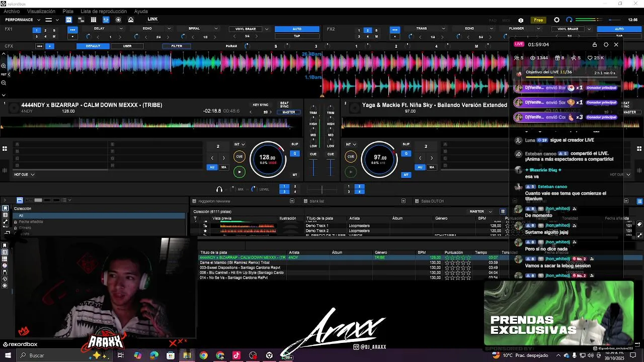Switch deck 1 loop to MA mode
This screenshot has height=362, width=644.
(224, 167)
